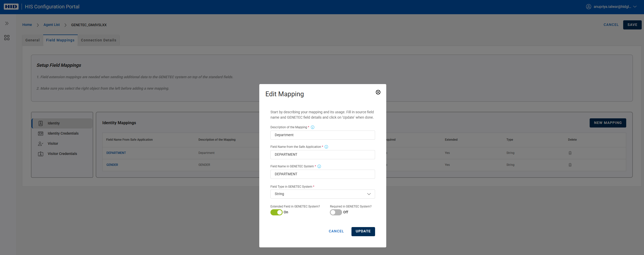Click info icon beside Description of the Mapping

pos(313,127)
